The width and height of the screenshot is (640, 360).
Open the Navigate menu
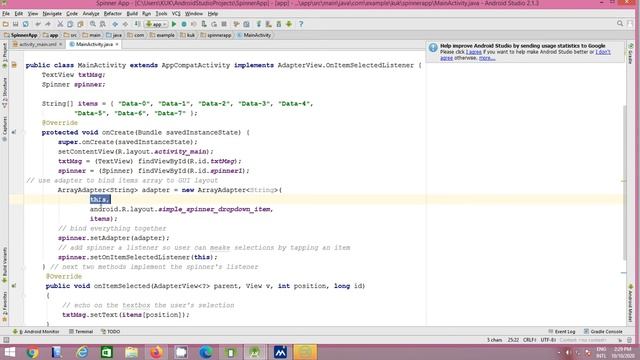click(x=52, y=13)
